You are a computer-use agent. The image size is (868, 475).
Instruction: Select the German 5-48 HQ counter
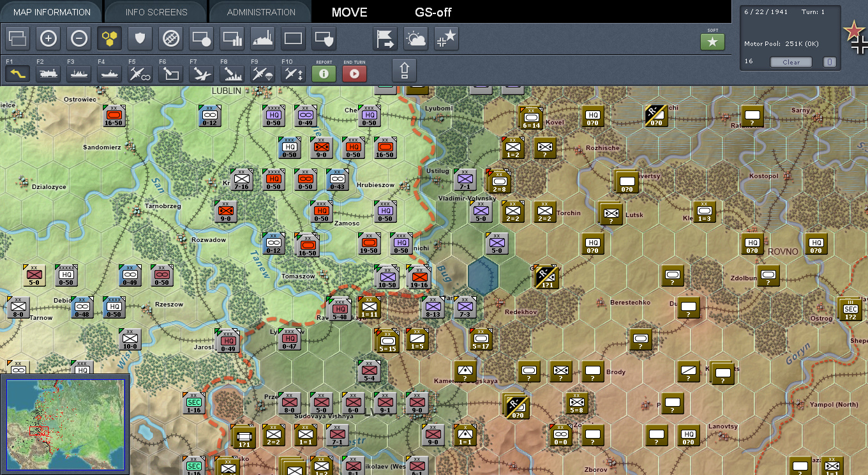339,309
